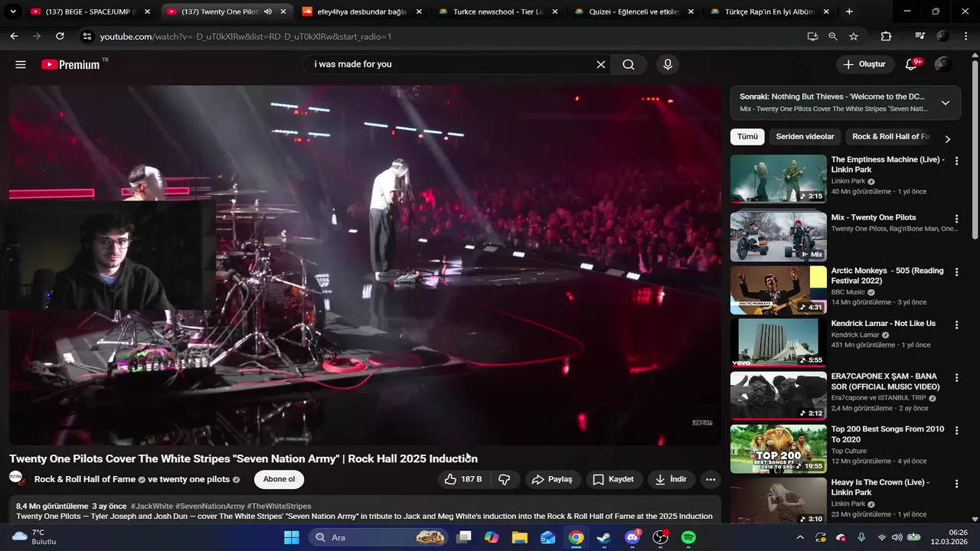Open YouTube account avatar menu
Viewport: 980px width, 551px height.
943,64
